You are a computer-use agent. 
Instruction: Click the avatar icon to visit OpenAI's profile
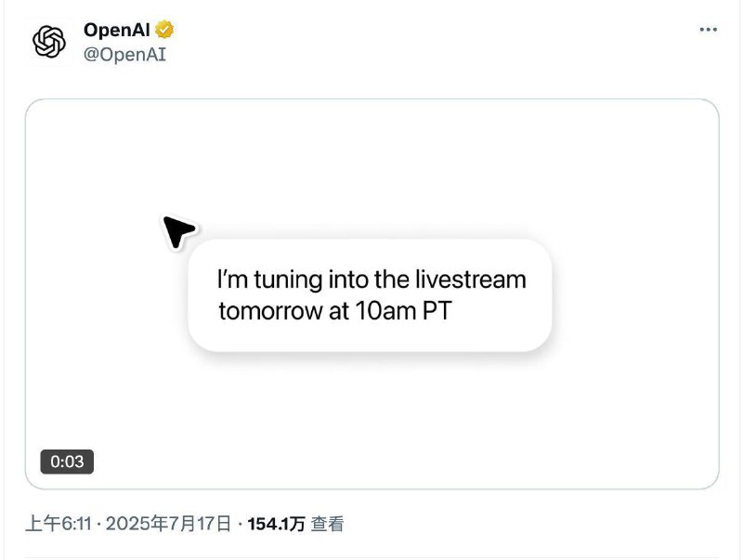47,43
